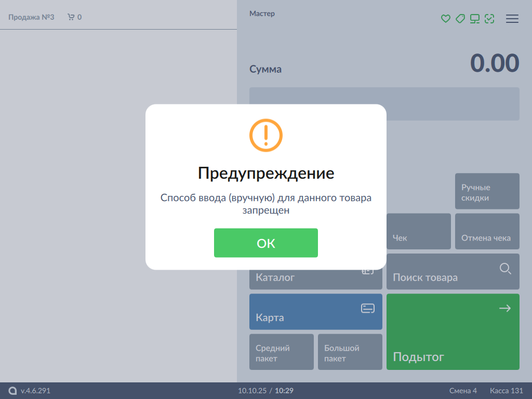Select the Продажа №3 tab label

pyautogui.click(x=31, y=17)
